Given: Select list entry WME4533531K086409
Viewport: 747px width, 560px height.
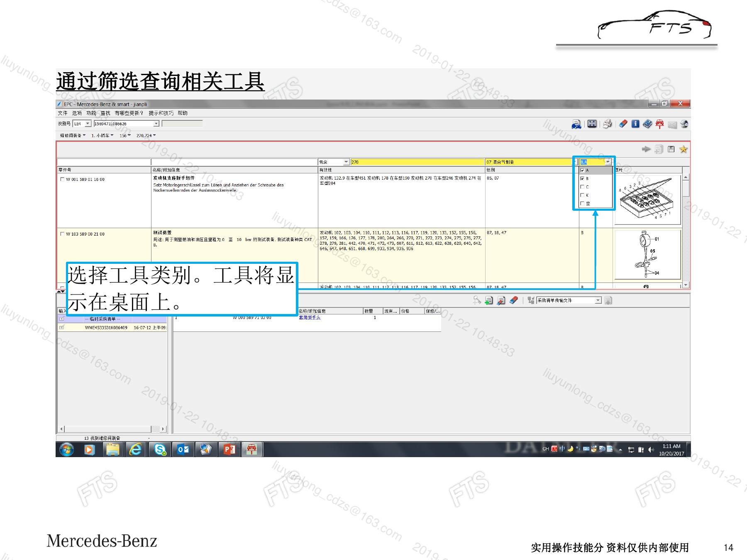Looking at the screenshot, I should point(112,328).
